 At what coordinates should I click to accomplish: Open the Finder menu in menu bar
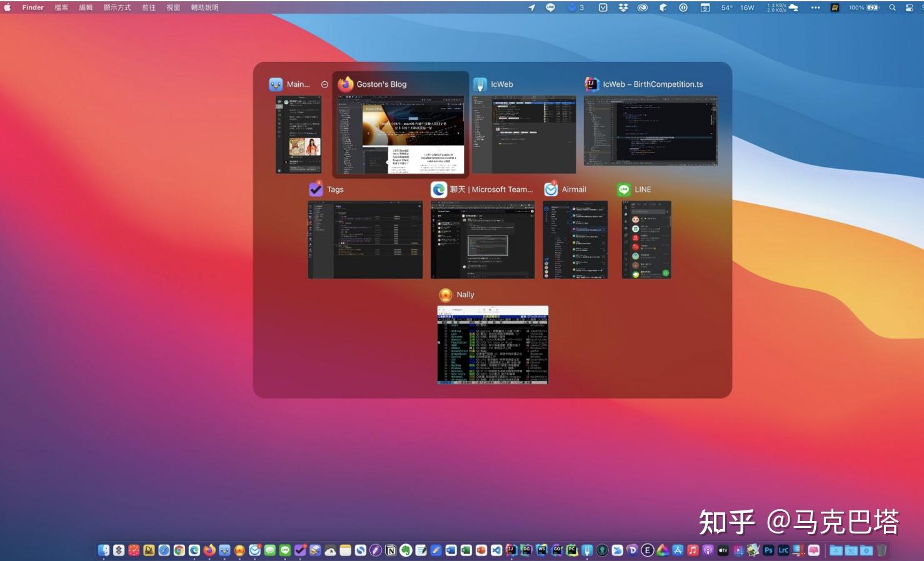tap(33, 7)
